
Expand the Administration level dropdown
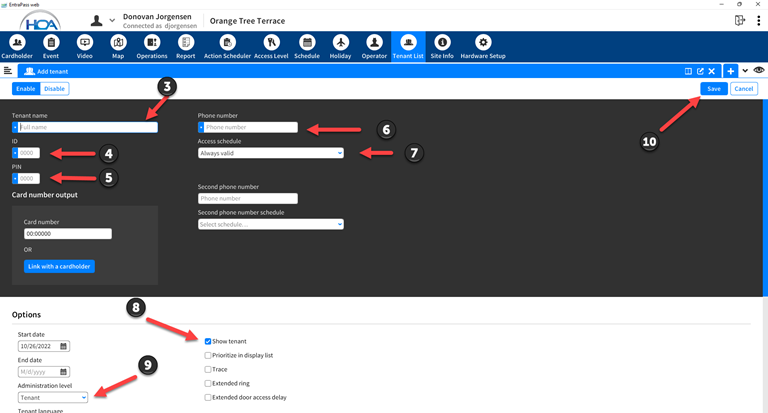pos(53,397)
